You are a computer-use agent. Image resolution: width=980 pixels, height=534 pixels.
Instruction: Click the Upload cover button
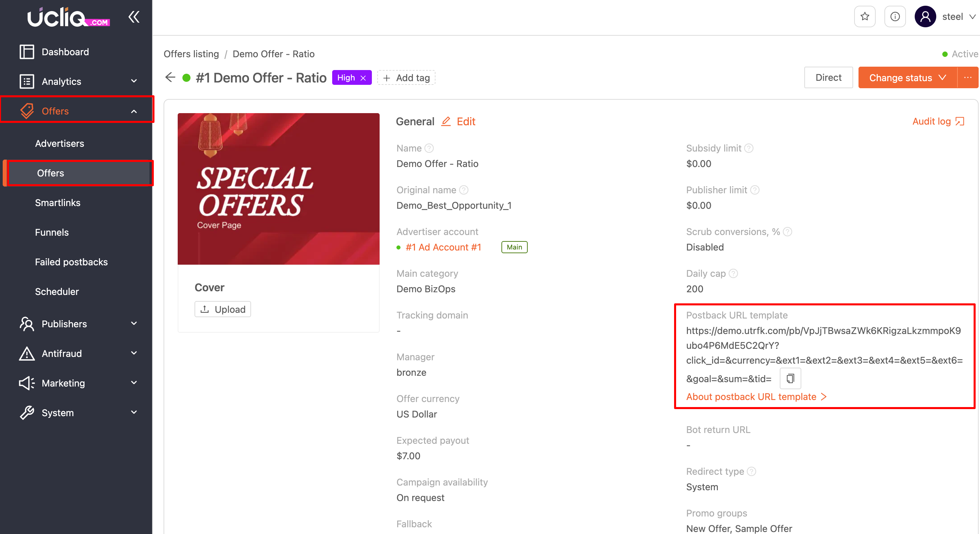222,309
